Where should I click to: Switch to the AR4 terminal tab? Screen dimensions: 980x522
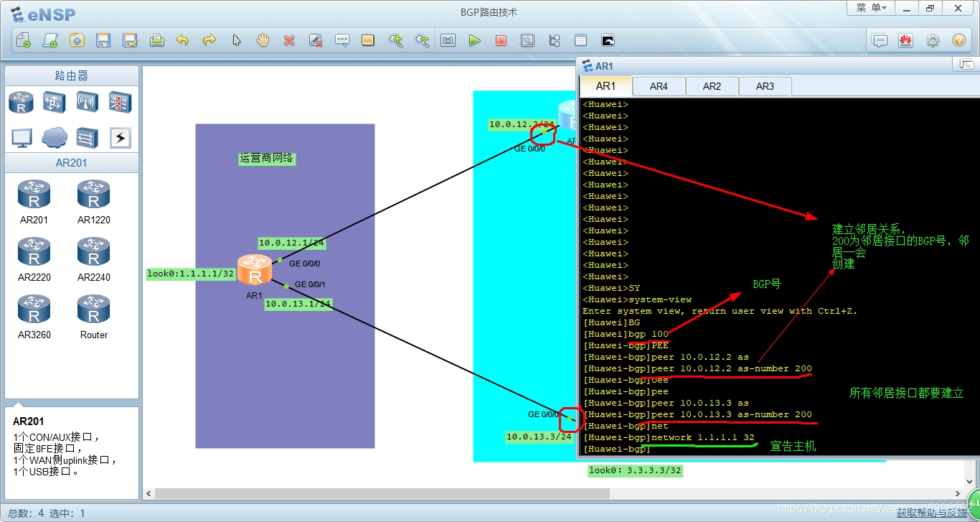tap(659, 86)
